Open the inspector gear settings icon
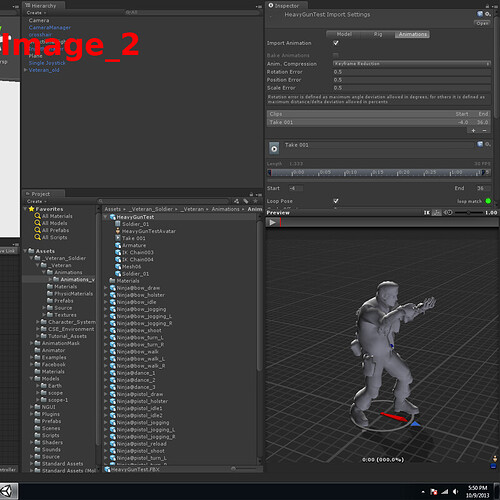The height and width of the screenshot is (500, 500). click(488, 14)
